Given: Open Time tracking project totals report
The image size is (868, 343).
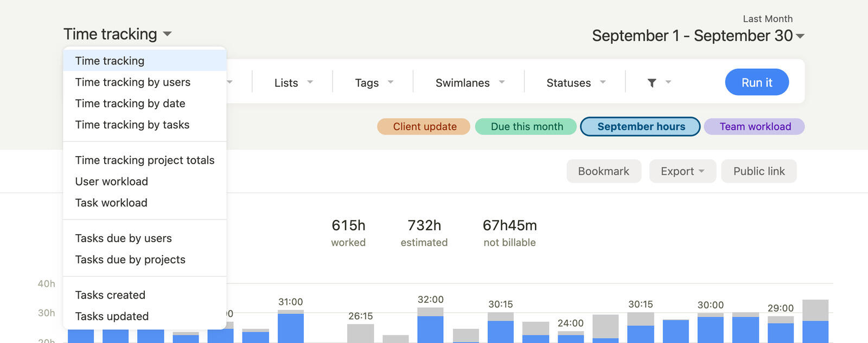Looking at the screenshot, I should coord(144,160).
